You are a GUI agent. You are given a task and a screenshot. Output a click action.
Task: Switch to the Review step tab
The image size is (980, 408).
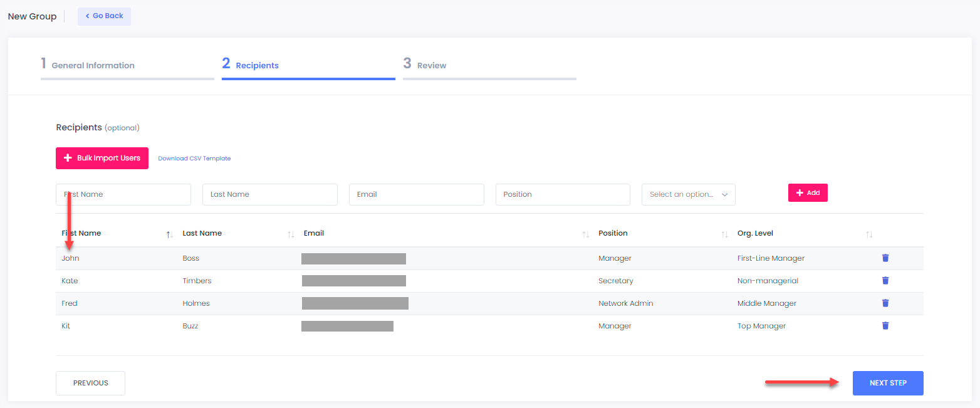(x=431, y=65)
